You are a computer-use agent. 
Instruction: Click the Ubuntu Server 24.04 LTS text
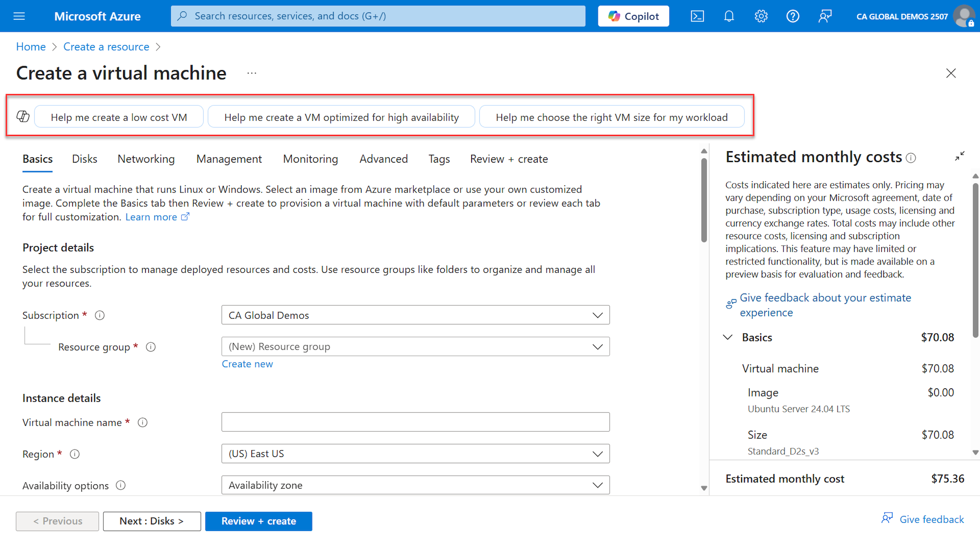pos(799,409)
